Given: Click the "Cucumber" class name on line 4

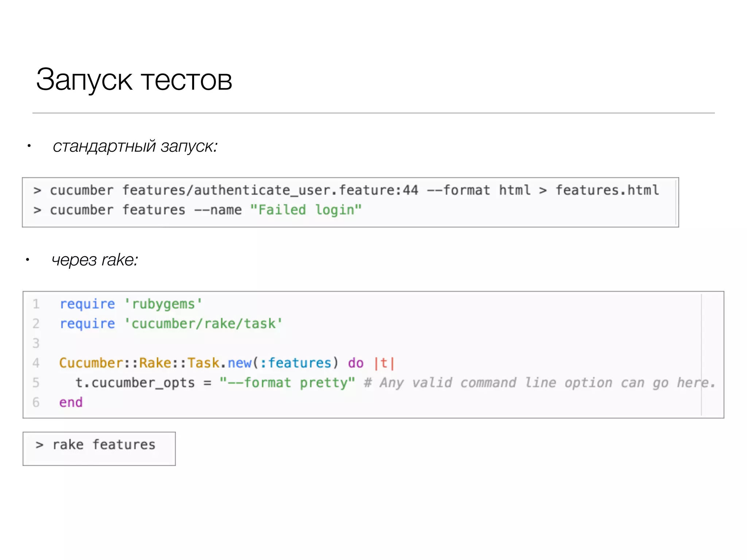Looking at the screenshot, I should point(91,363).
